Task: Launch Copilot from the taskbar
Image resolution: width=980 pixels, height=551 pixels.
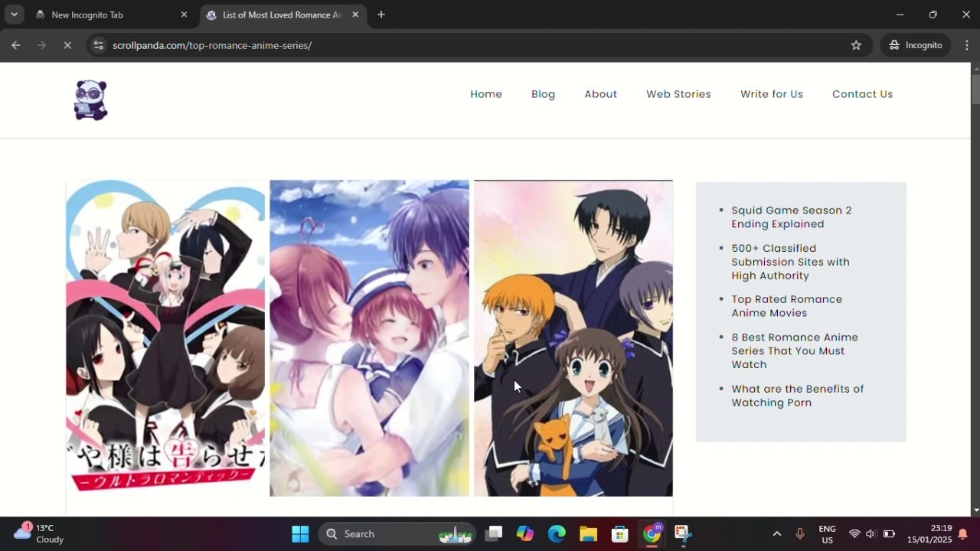Action: (x=525, y=534)
